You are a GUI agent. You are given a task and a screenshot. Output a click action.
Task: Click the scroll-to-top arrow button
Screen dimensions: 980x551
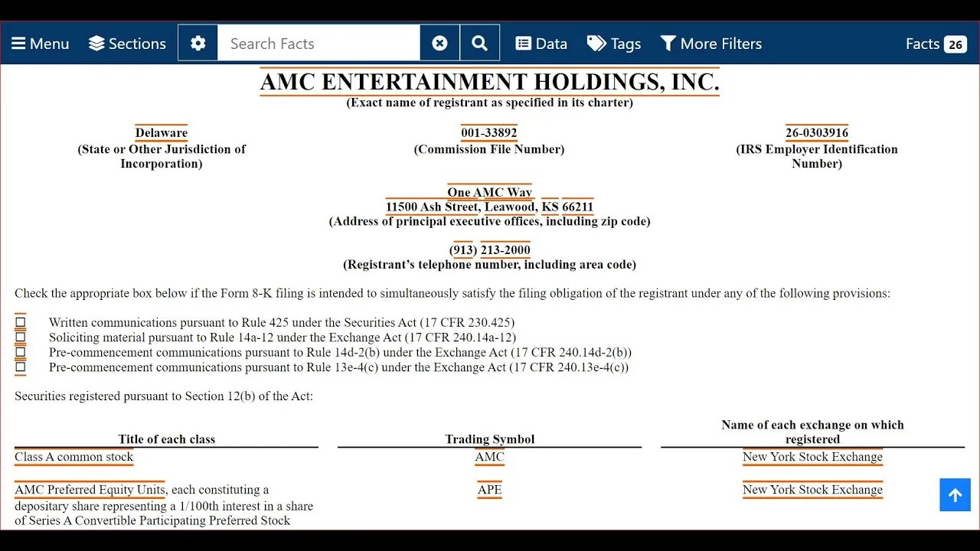coord(955,495)
